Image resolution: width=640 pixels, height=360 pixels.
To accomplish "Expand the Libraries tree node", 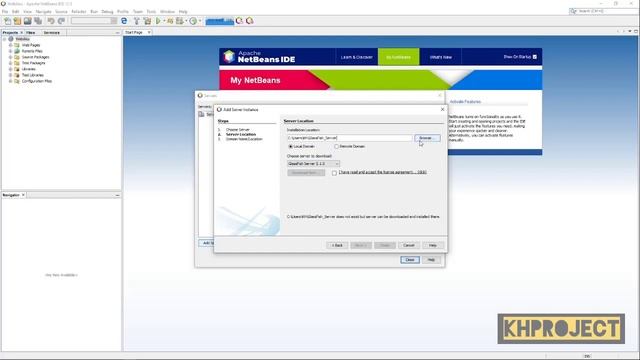I will coord(11,69).
